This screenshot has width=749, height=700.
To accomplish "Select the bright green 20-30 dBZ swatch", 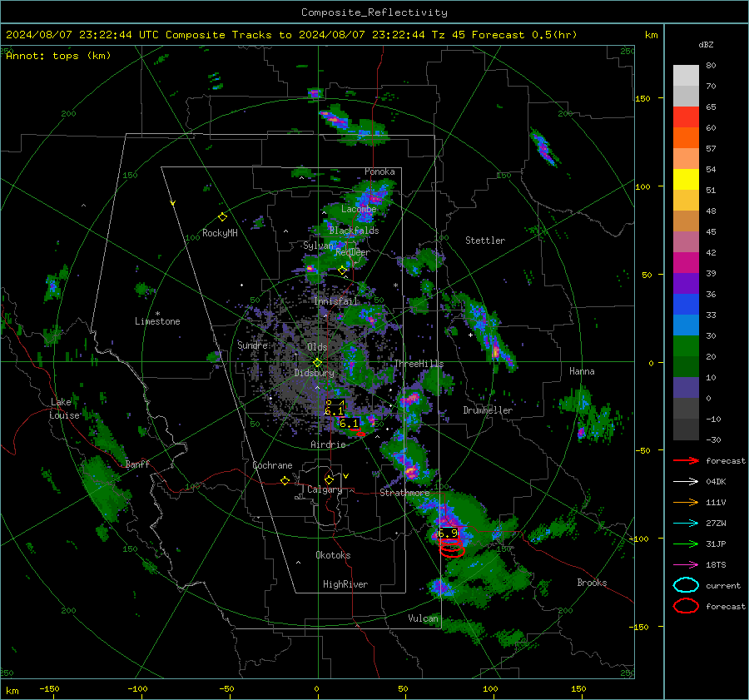I will [686, 346].
